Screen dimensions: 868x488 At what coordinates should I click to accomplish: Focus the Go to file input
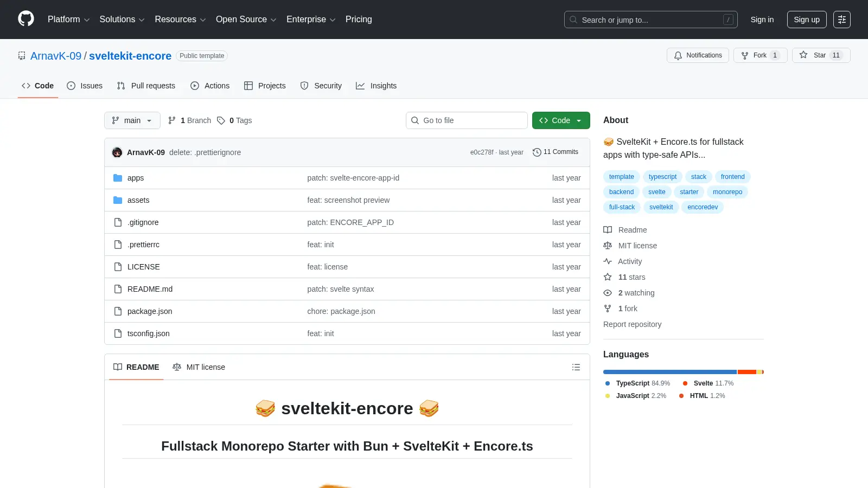(x=467, y=120)
